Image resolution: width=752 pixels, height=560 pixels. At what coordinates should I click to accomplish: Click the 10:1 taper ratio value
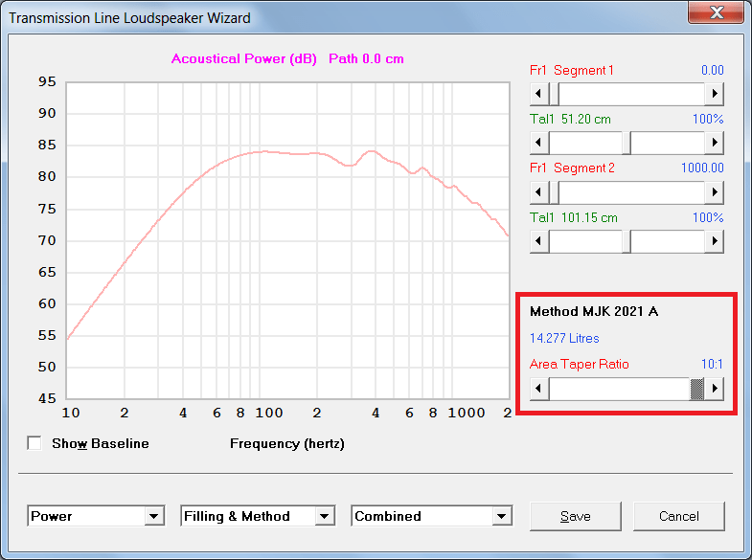coord(712,364)
